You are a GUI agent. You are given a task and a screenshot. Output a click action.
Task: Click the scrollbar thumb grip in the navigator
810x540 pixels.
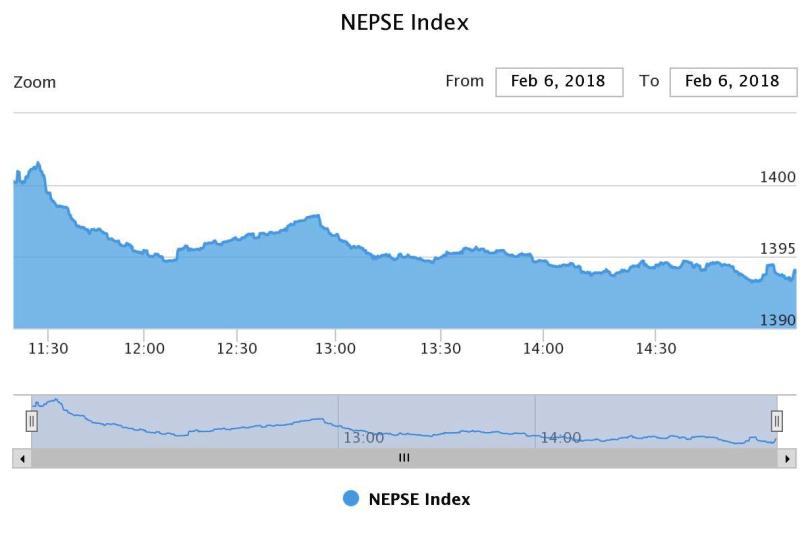(x=404, y=458)
